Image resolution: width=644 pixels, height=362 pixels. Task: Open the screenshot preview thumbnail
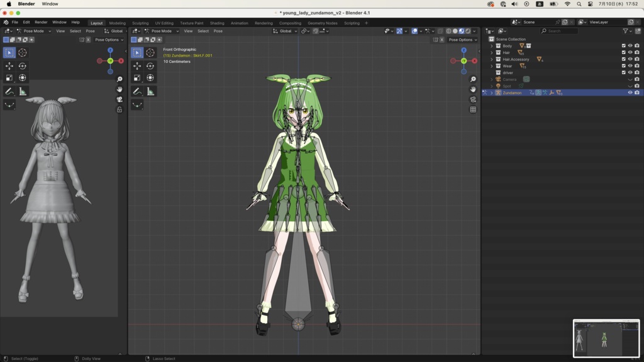606,338
